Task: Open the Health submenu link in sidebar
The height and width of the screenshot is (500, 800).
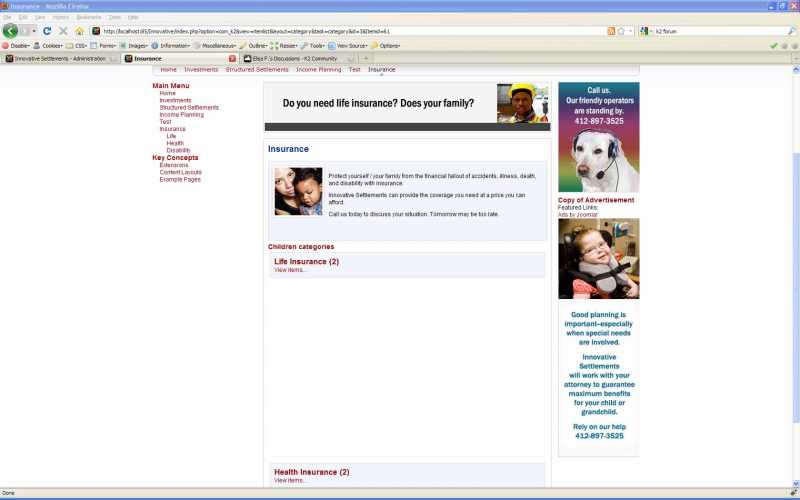Action: tap(175, 143)
